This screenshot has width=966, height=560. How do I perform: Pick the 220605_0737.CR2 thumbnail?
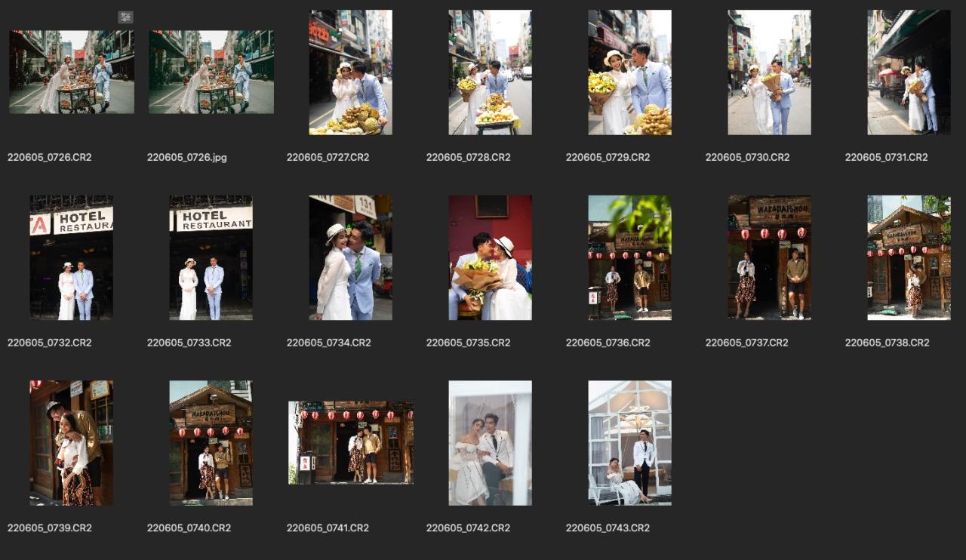pos(769,257)
